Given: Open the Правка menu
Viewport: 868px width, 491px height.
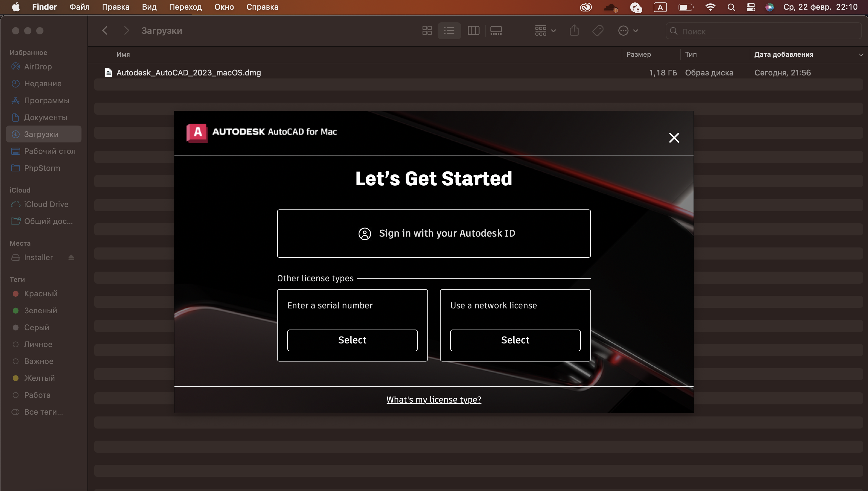Looking at the screenshot, I should 116,7.
